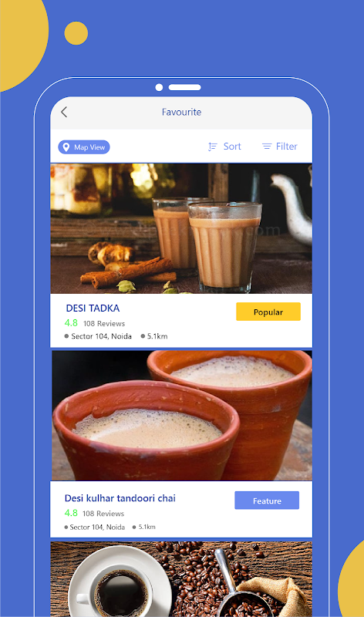364x617 pixels.
Task: Tap the clay kulhar cups photo
Action: (x=182, y=416)
